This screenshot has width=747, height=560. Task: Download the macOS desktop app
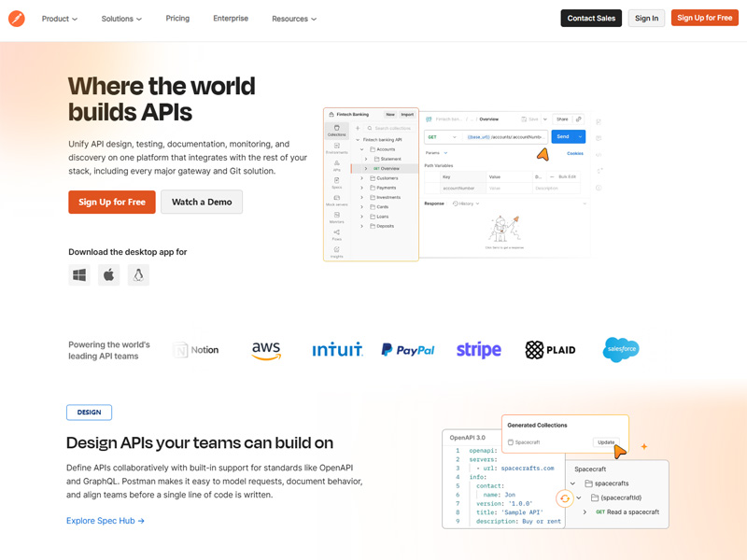coord(109,274)
